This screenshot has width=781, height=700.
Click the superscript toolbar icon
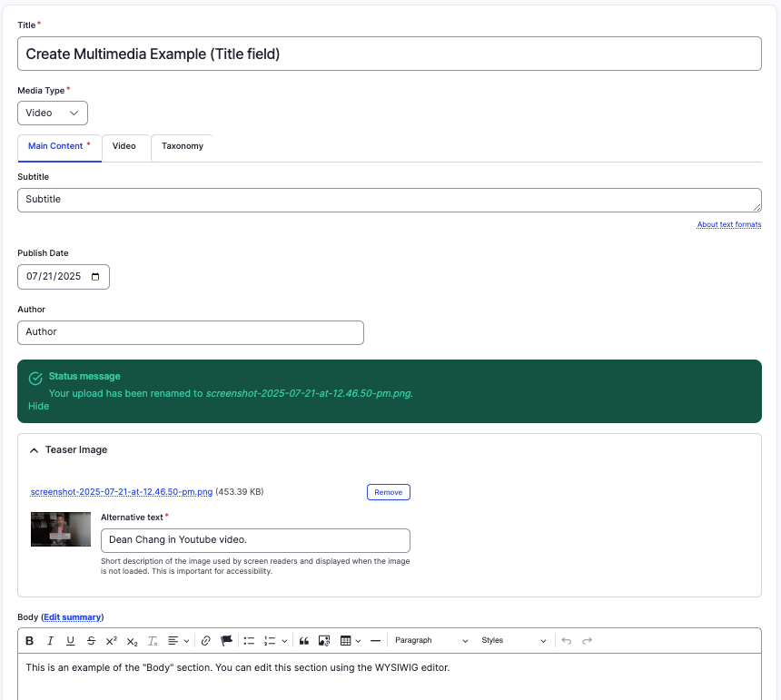click(111, 641)
